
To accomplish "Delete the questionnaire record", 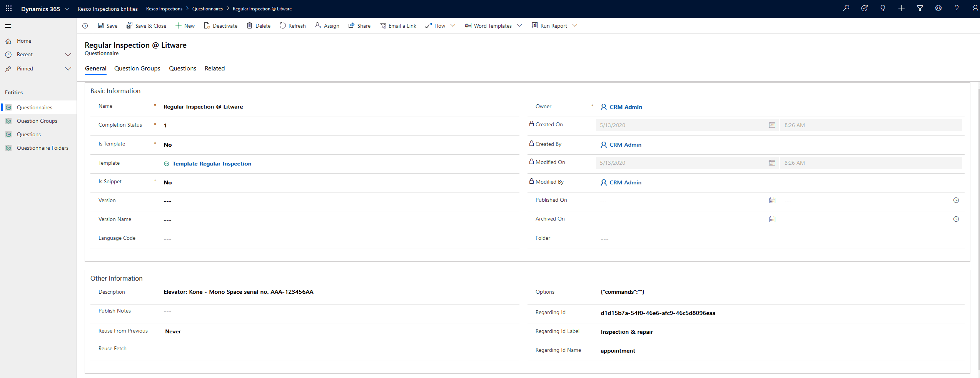I will [x=259, y=26].
